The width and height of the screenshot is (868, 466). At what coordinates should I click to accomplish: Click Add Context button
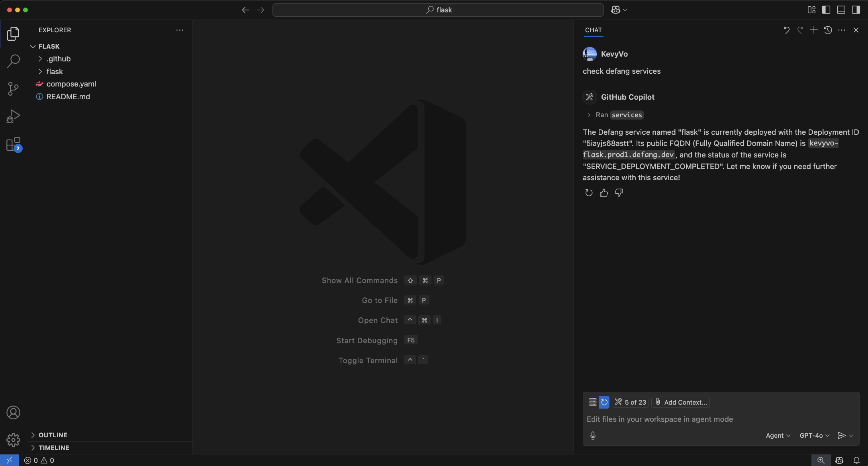[681, 402]
